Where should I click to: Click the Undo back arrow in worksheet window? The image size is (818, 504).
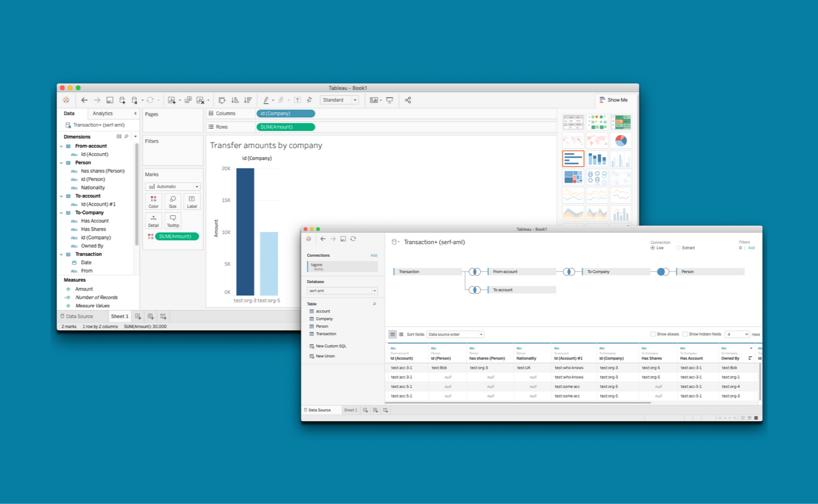tap(84, 100)
